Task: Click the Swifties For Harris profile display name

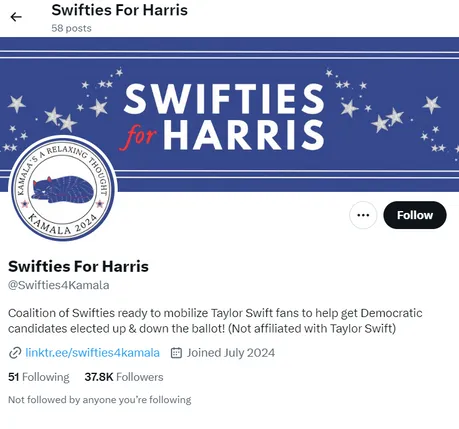Action: pyautogui.click(x=78, y=266)
